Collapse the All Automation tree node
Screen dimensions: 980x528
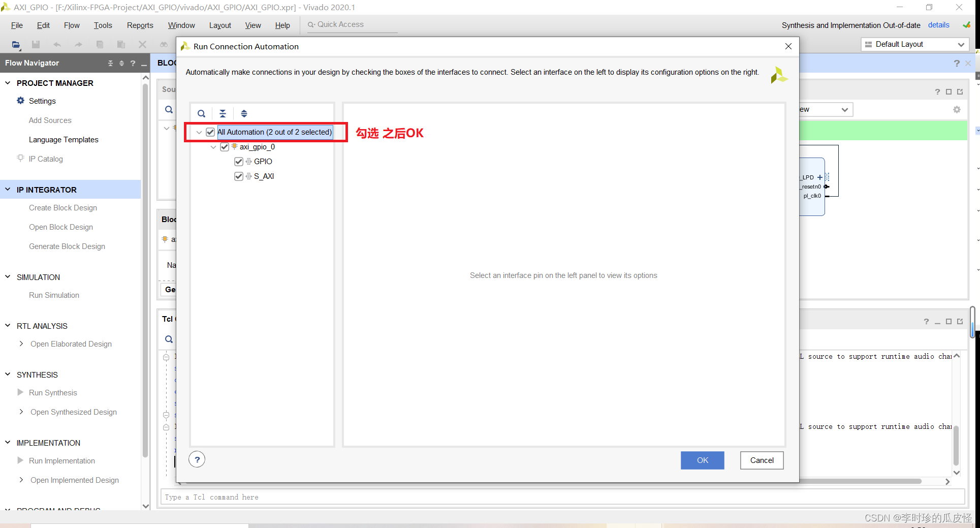(x=199, y=132)
